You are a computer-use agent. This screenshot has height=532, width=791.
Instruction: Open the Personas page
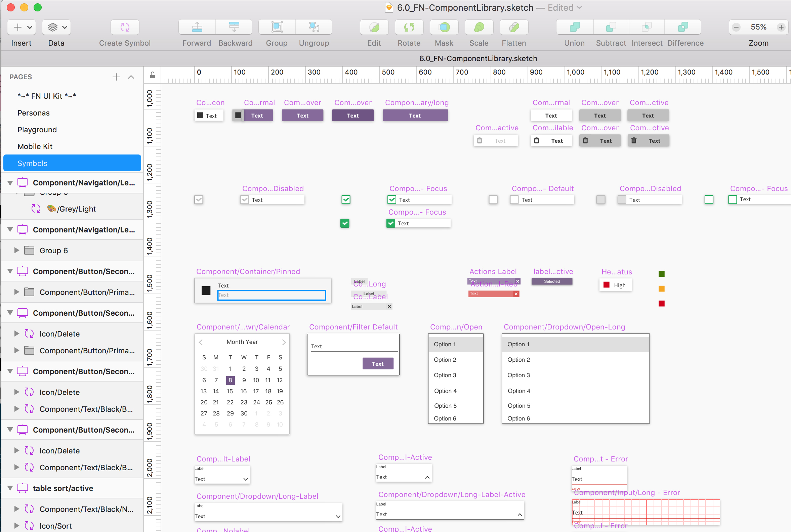33,113
